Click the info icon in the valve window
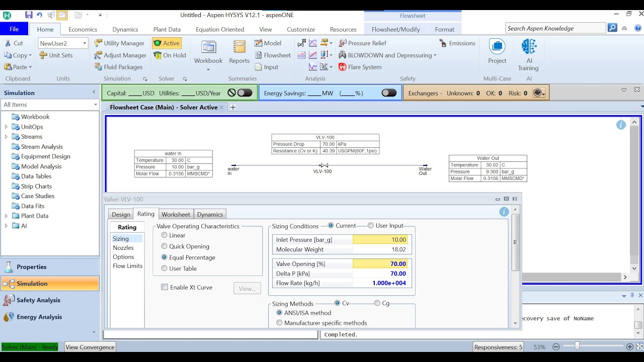Image resolution: width=644 pixels, height=362 pixels. point(504,212)
